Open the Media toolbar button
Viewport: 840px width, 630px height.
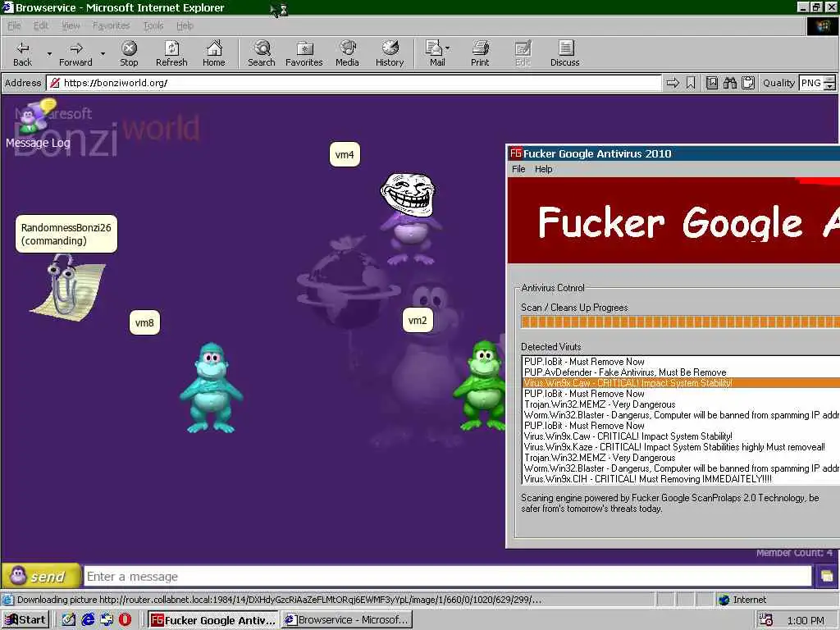click(347, 53)
